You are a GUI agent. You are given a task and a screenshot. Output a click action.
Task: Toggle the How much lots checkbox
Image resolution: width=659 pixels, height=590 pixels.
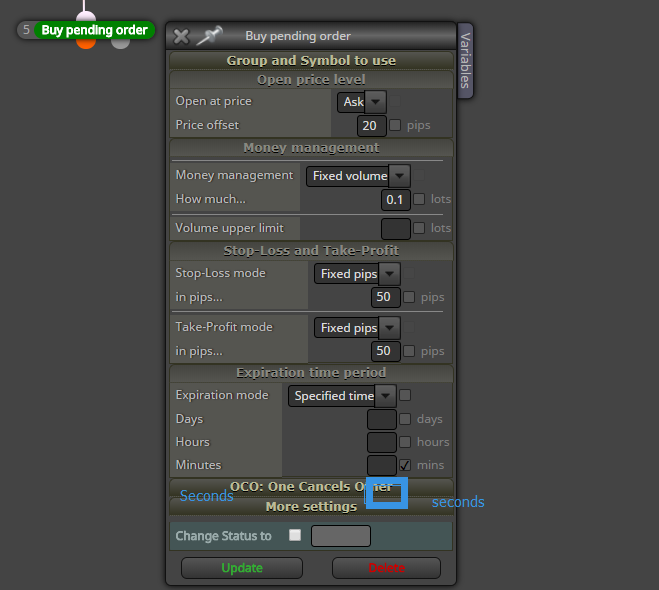click(x=419, y=199)
